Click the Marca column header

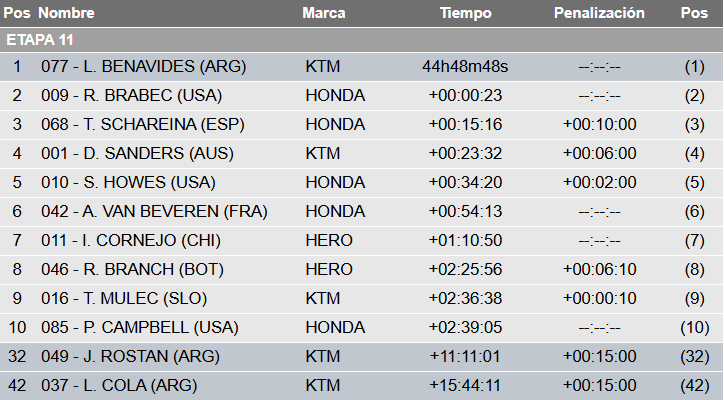pyautogui.click(x=324, y=13)
